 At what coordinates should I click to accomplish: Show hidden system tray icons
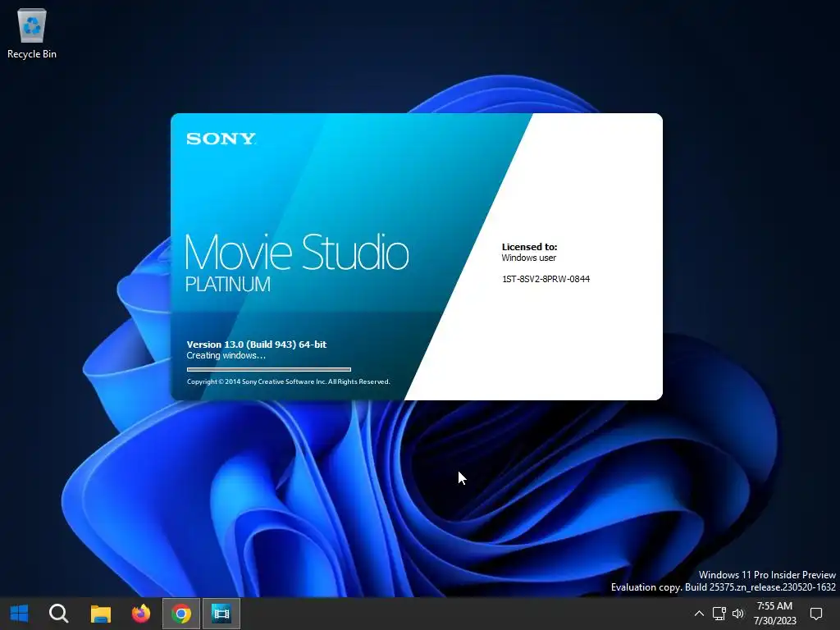click(x=699, y=614)
